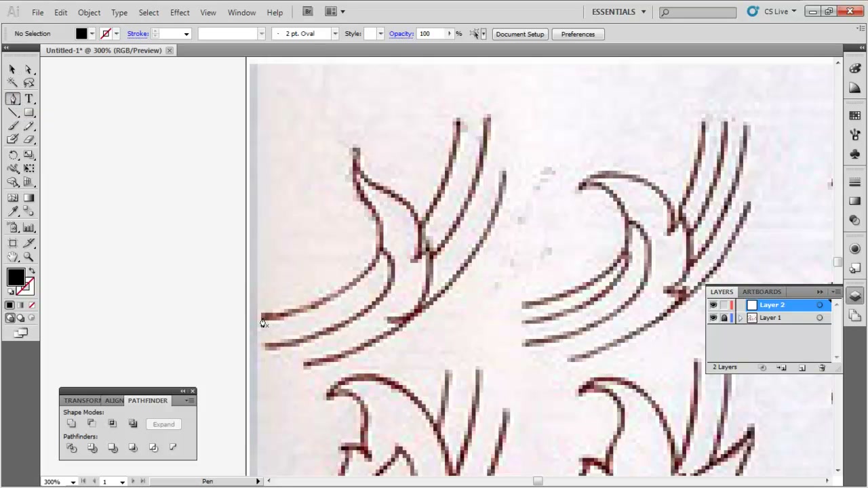This screenshot has height=488, width=868.
Task: Create new layer in Layers panel
Action: pyautogui.click(x=802, y=367)
